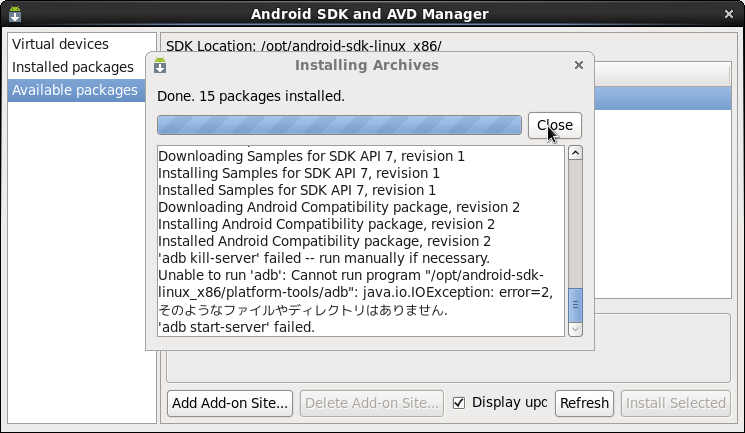Close the Android SDK and AVD Manager window
Image resolution: width=745 pixels, height=433 pixels.
(729, 14)
